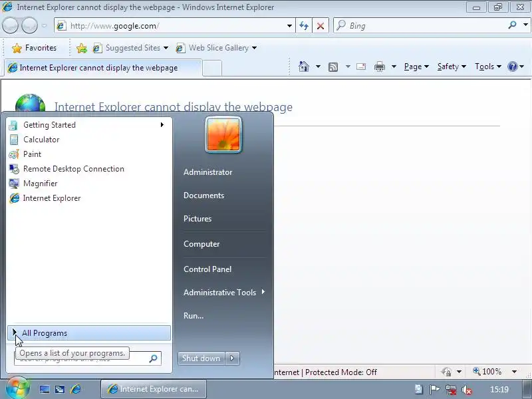Click the Protected Mode: Off status text
The image size is (532, 399).
click(341, 372)
